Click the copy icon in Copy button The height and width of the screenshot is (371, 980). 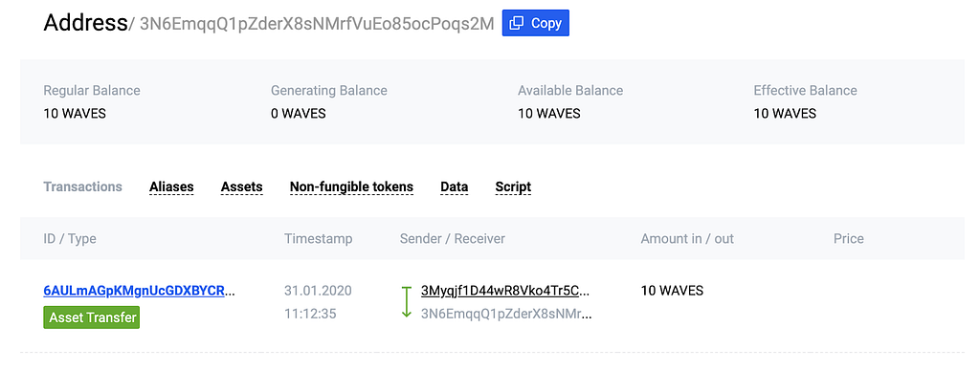pyautogui.click(x=516, y=23)
